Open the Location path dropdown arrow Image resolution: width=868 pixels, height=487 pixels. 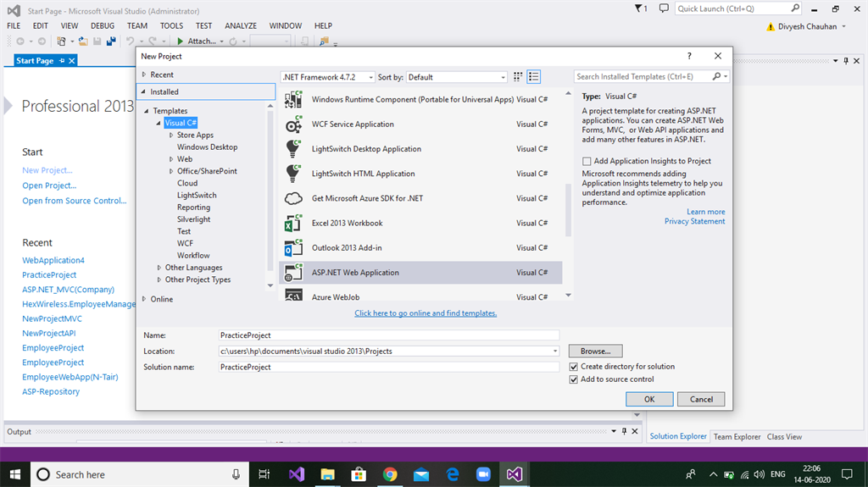pyautogui.click(x=554, y=351)
